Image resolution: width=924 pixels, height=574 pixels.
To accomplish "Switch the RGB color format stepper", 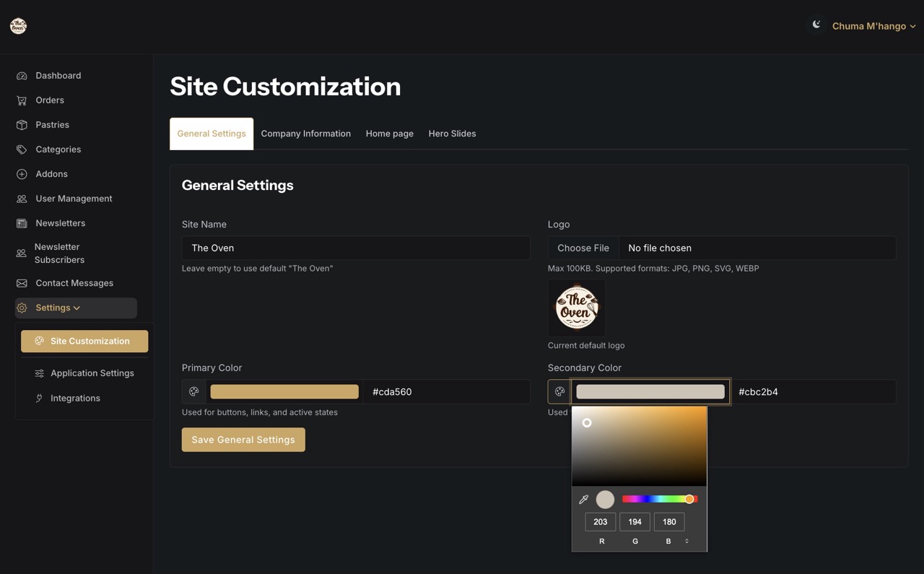I will 687,541.
